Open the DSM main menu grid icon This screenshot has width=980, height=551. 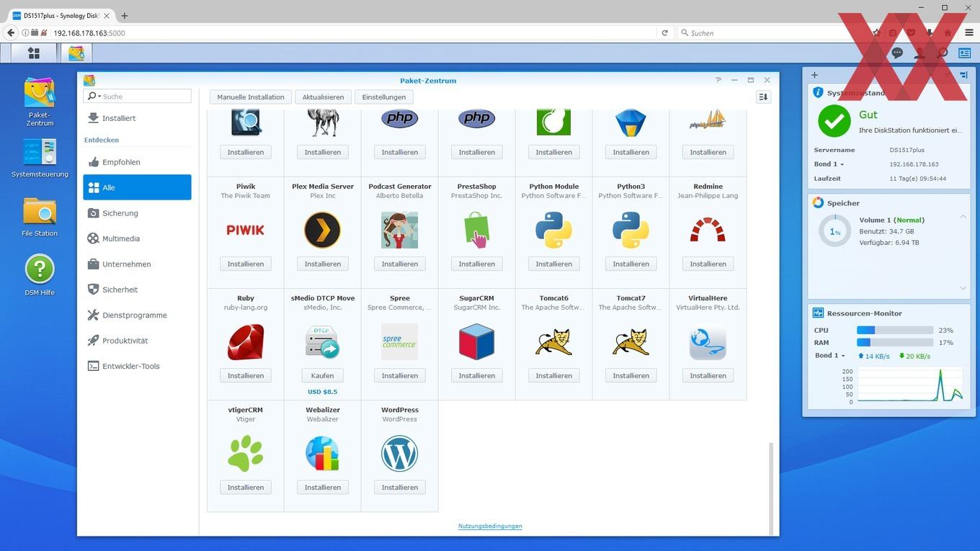click(x=33, y=53)
